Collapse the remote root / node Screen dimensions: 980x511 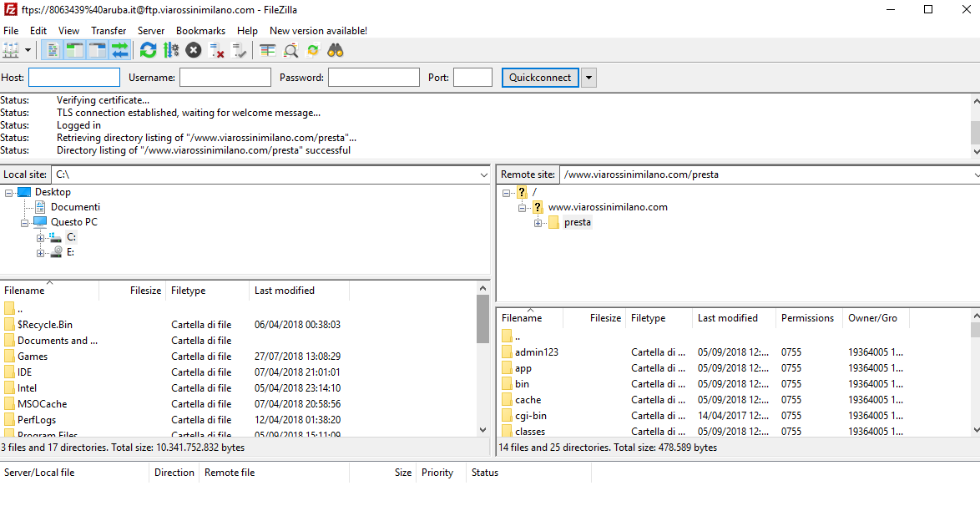click(506, 193)
